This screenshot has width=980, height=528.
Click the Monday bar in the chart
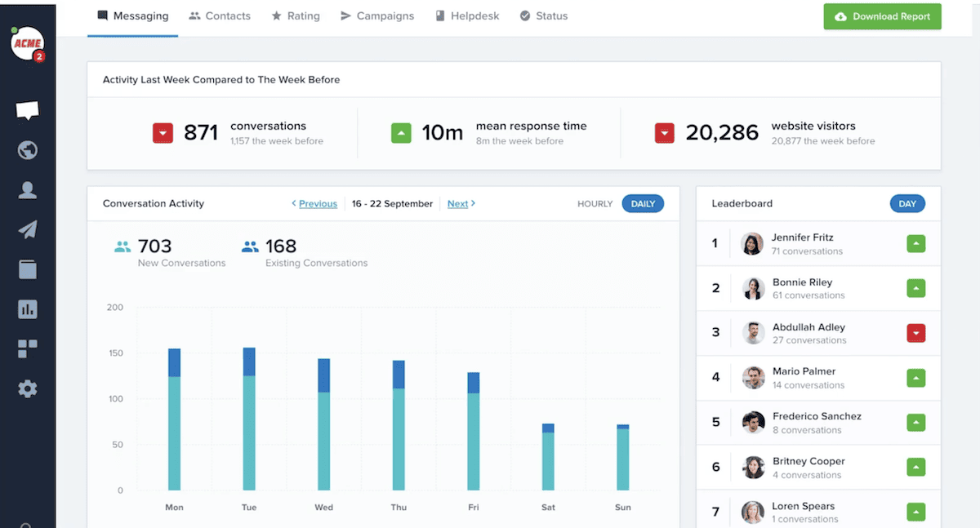coord(174,419)
